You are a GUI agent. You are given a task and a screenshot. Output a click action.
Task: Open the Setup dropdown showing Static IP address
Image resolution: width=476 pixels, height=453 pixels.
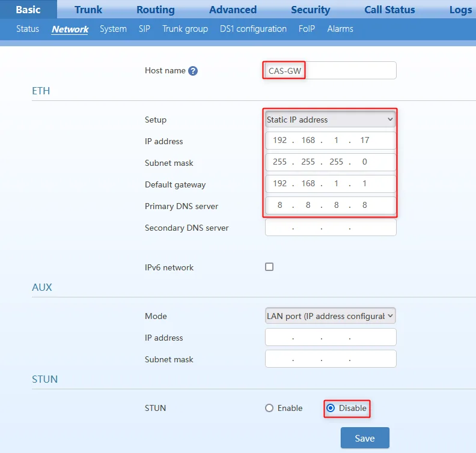coord(331,120)
